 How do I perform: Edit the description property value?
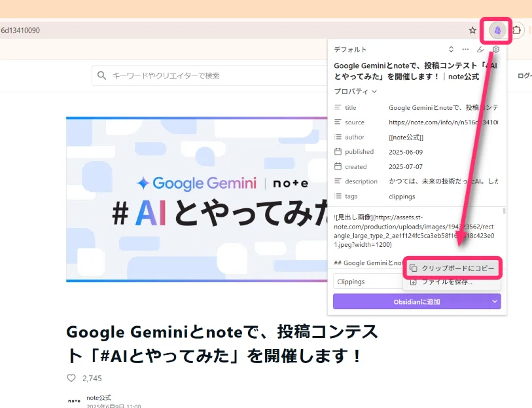443,181
